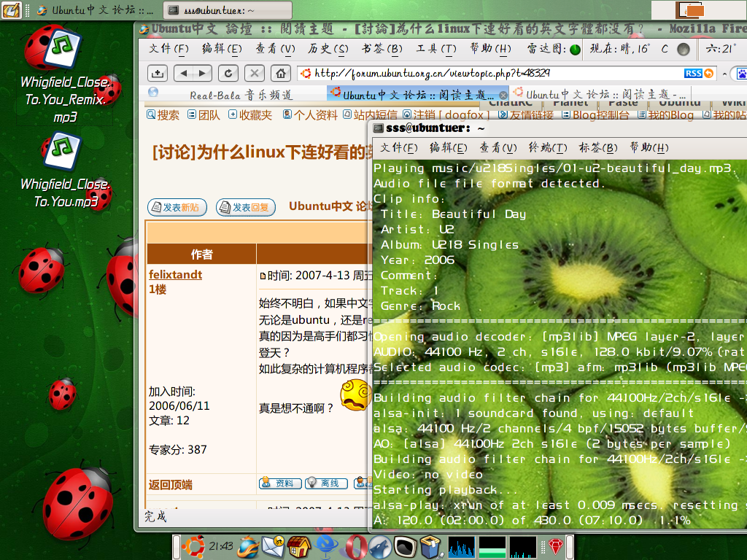Screen dimensions: 747x560
Task: Open terminal 标签(B) menu
Action: tap(598, 147)
